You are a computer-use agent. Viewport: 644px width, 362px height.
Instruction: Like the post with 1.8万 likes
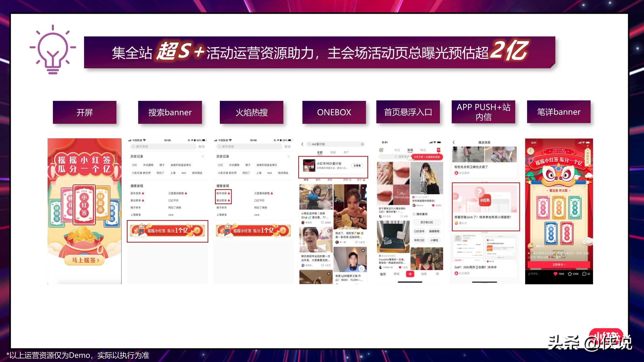(357, 242)
